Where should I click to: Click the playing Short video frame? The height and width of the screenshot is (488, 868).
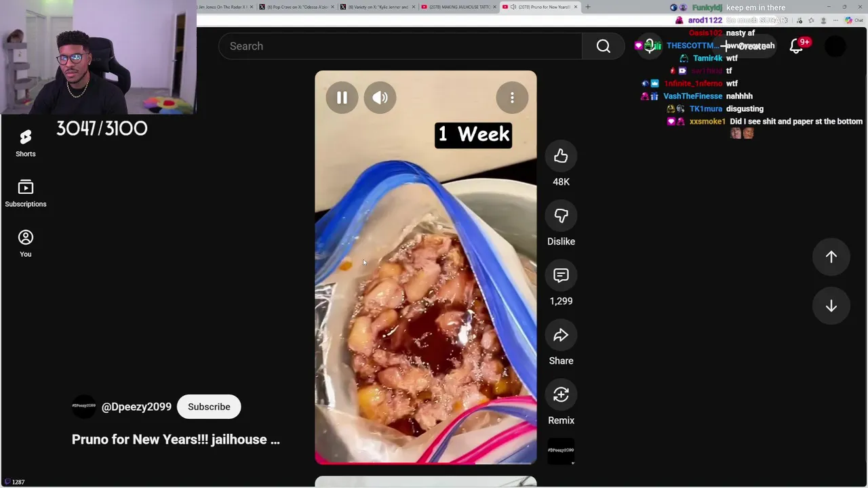coord(426,268)
